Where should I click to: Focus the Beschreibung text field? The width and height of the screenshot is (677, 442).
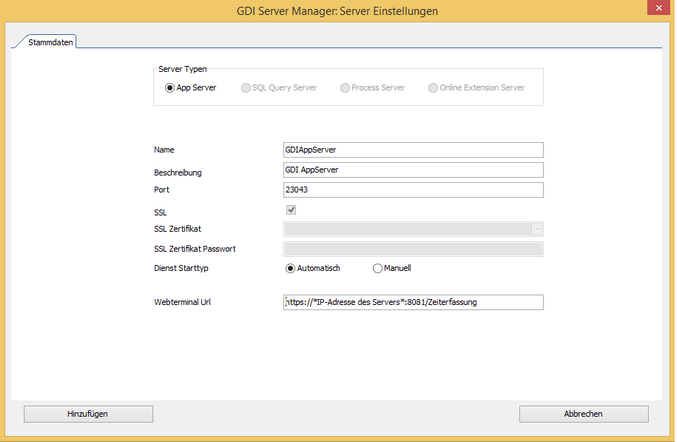click(x=413, y=170)
